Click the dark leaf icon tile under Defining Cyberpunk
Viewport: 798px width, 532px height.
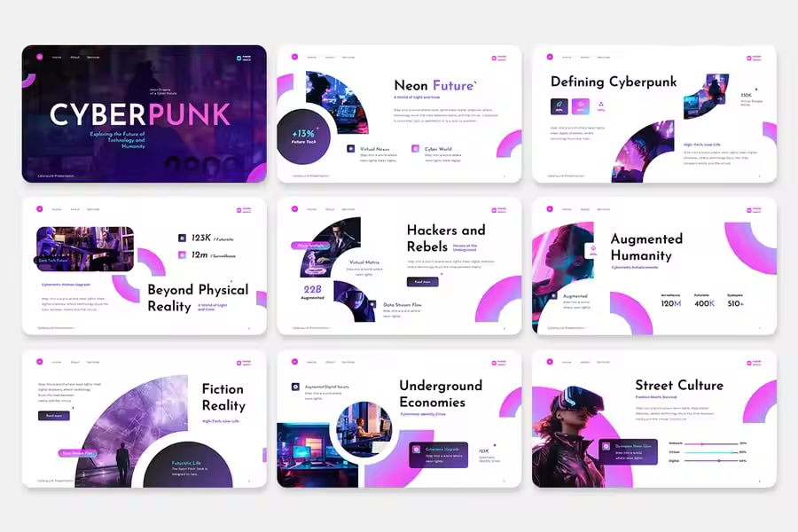coord(559,106)
